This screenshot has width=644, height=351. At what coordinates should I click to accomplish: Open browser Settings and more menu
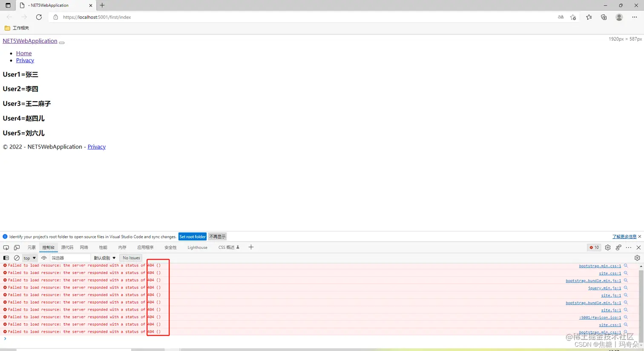pyautogui.click(x=635, y=17)
